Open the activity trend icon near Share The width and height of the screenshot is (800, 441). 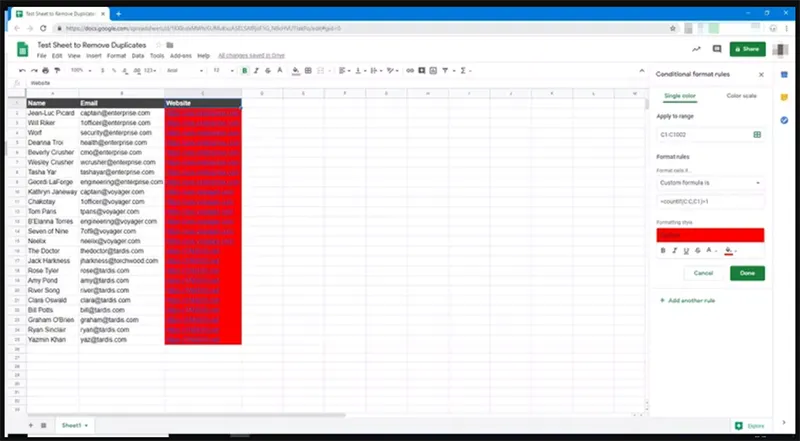pos(696,49)
